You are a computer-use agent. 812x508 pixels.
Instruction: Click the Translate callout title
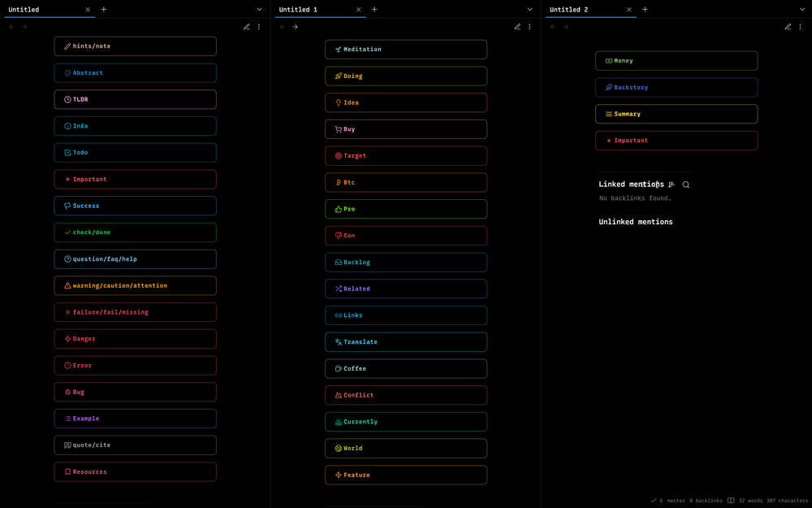tap(361, 342)
